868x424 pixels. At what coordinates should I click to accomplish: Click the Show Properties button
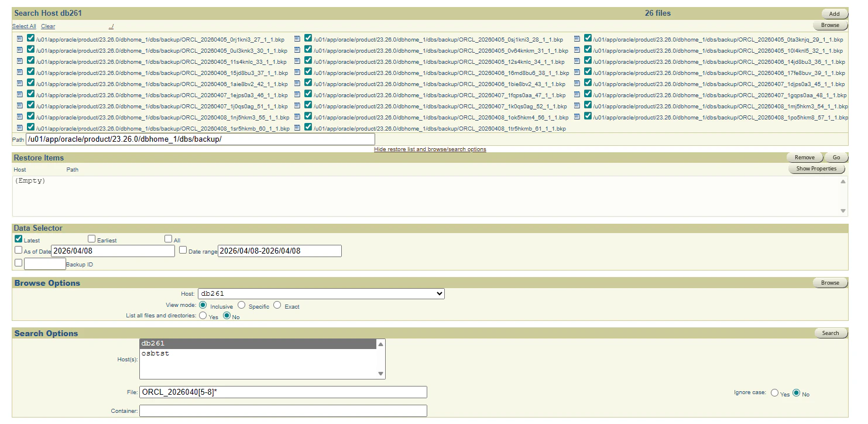coord(816,169)
